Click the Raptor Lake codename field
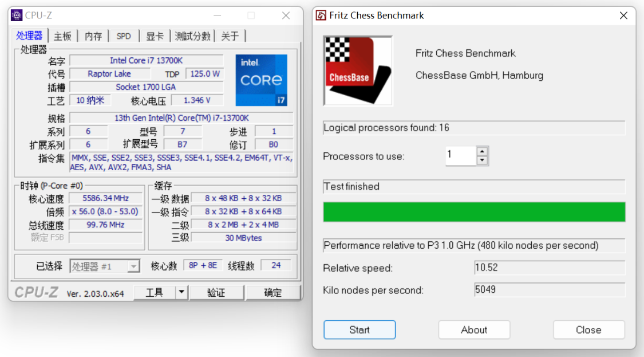The width and height of the screenshot is (644, 357). coord(109,74)
